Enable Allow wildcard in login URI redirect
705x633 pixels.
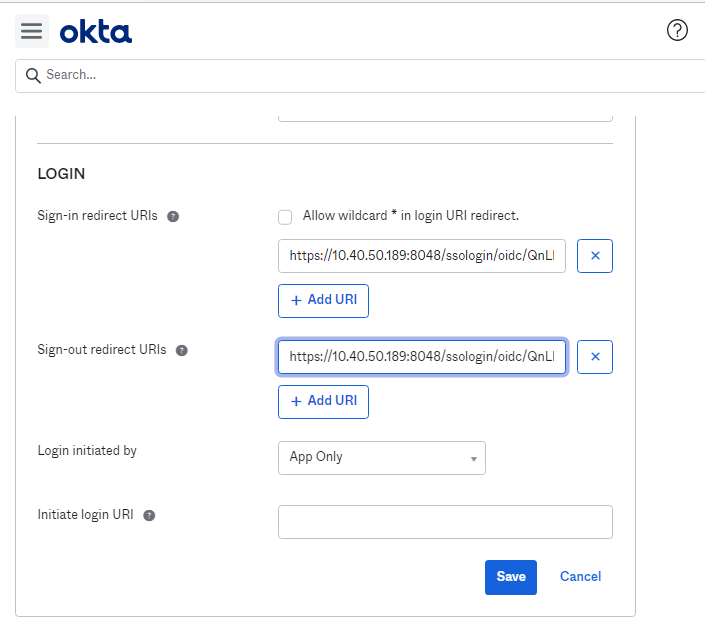point(285,217)
